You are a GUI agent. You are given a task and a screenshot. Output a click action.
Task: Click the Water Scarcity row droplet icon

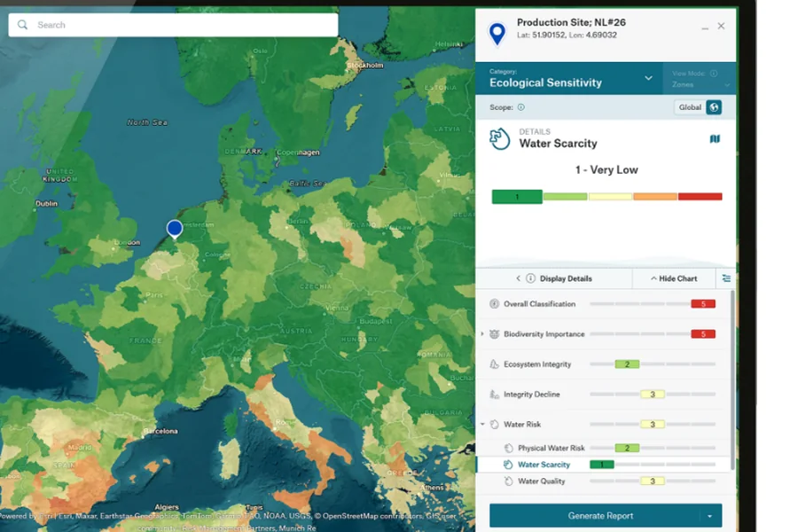tap(508, 465)
